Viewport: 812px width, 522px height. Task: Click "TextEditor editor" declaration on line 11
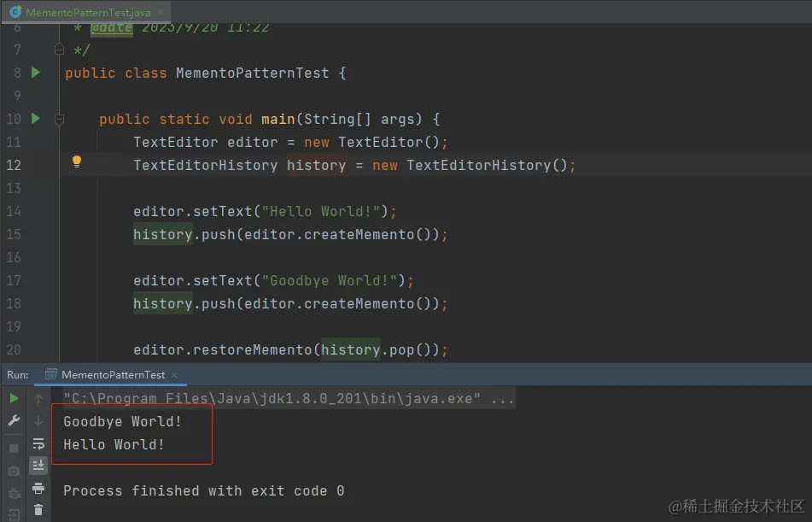(x=206, y=142)
